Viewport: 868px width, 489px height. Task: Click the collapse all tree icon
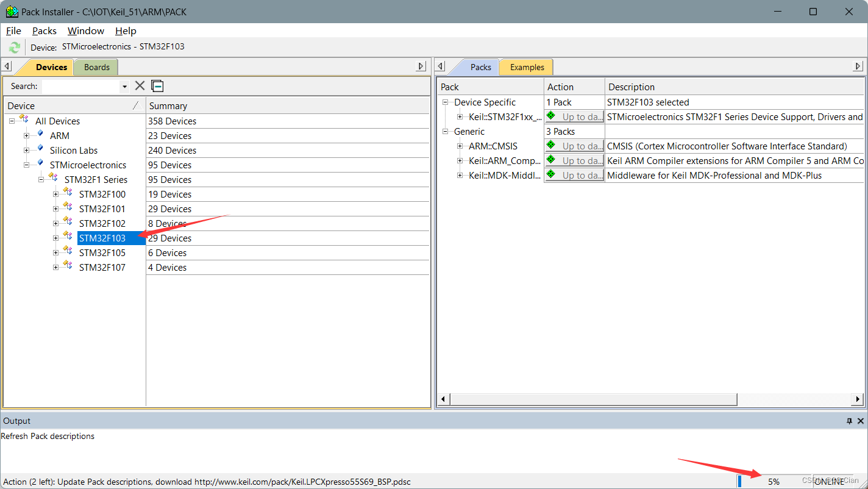157,86
